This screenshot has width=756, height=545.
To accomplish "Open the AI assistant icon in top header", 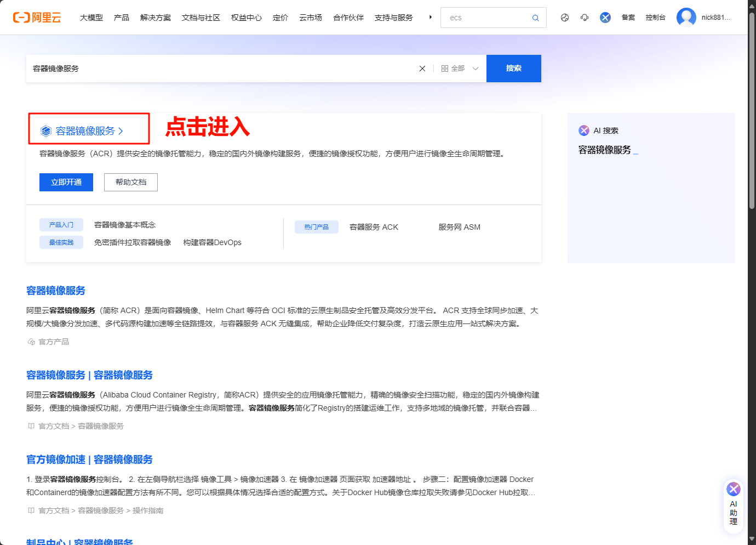I will click(605, 18).
